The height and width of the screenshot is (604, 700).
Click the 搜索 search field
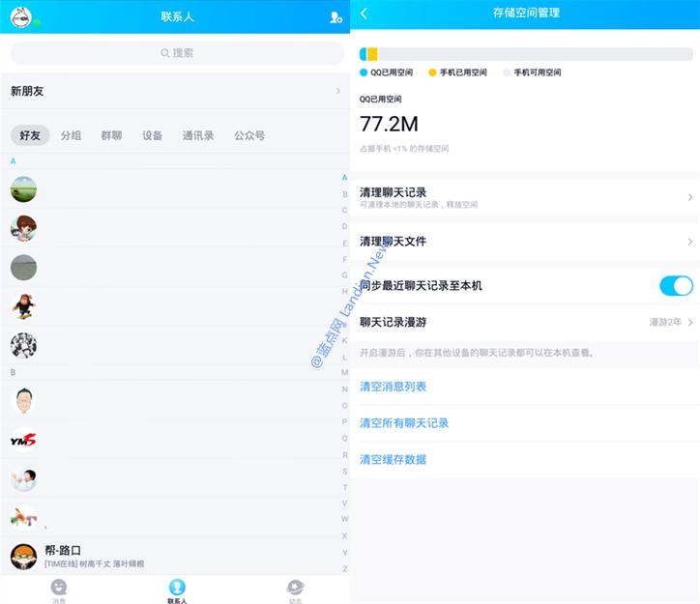click(x=177, y=53)
